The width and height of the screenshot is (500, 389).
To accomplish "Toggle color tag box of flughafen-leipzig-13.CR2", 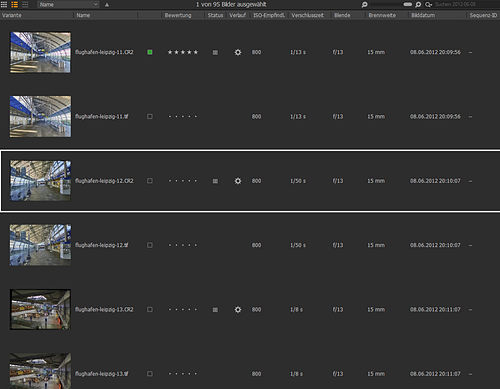I will point(150,309).
